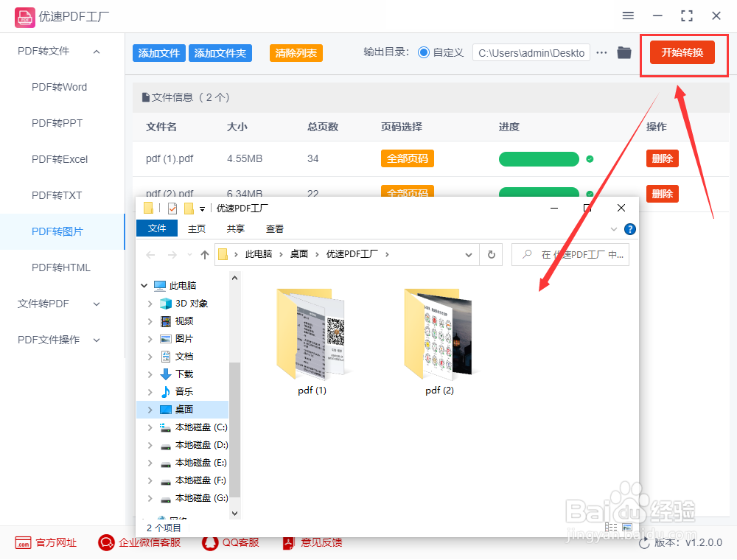Open recent locations dropdown in Explorer

click(x=189, y=255)
